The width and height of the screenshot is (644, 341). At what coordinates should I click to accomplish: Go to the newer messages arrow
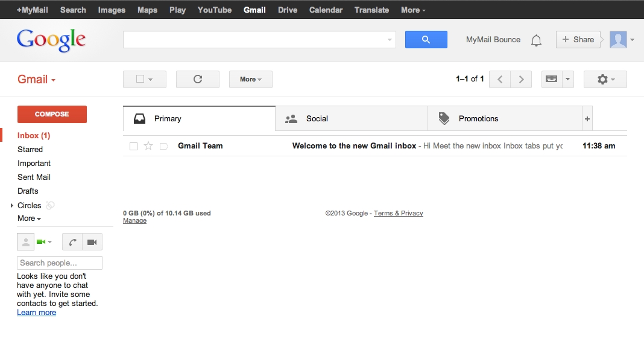point(500,79)
